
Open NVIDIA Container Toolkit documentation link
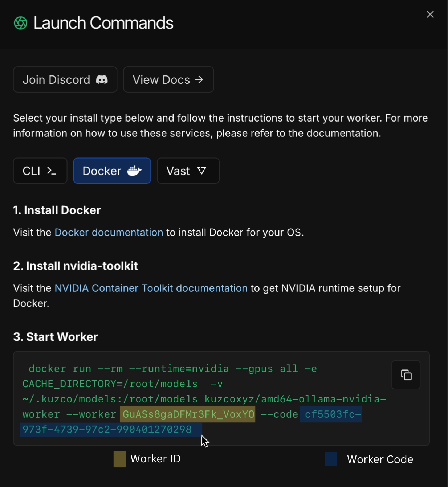(x=151, y=288)
